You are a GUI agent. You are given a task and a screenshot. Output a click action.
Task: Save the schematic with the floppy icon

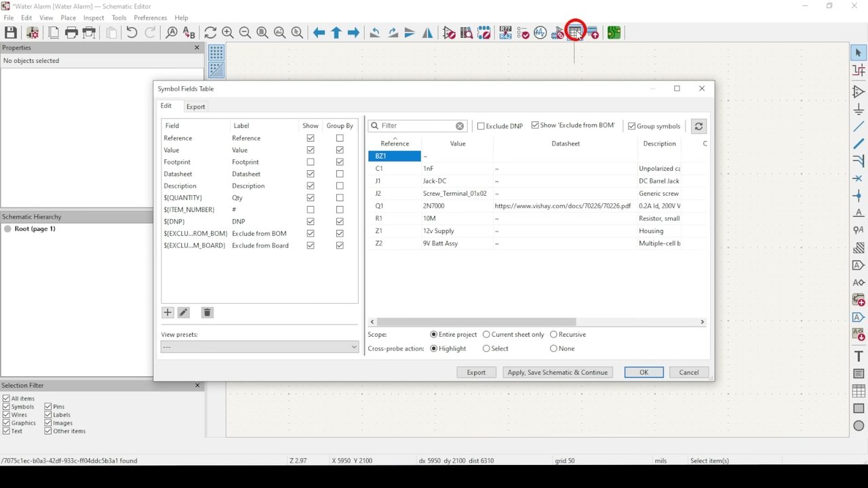pyautogui.click(x=11, y=33)
